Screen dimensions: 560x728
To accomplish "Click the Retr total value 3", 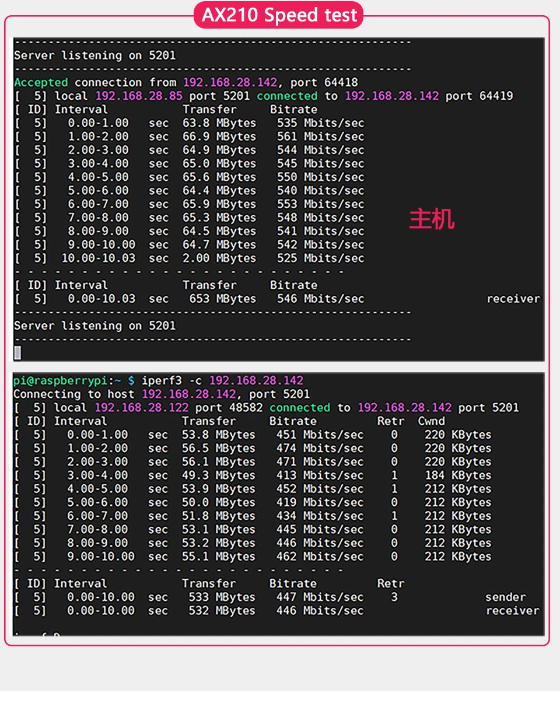I will tap(394, 597).
